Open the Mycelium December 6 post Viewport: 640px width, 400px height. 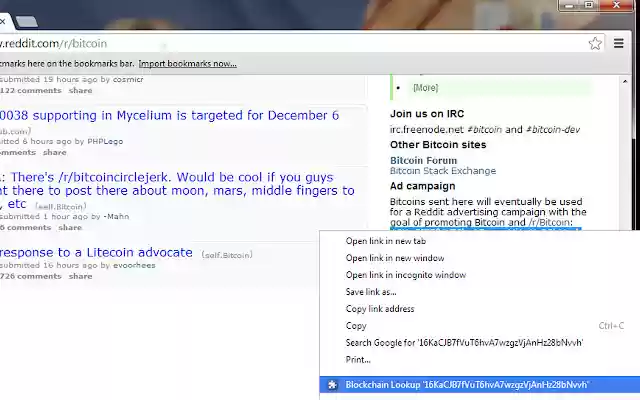coord(169,116)
